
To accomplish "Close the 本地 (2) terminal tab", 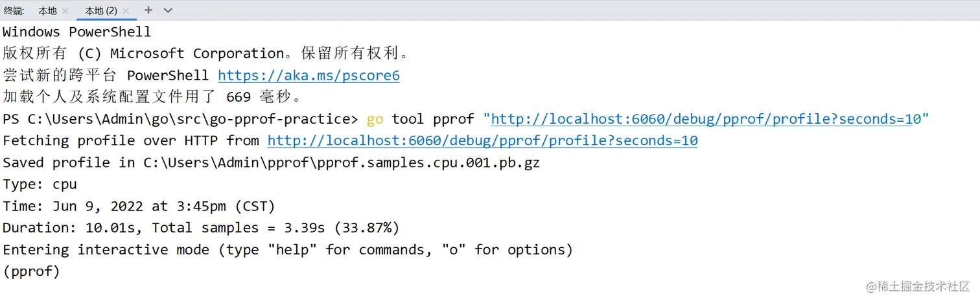I will pos(126,11).
